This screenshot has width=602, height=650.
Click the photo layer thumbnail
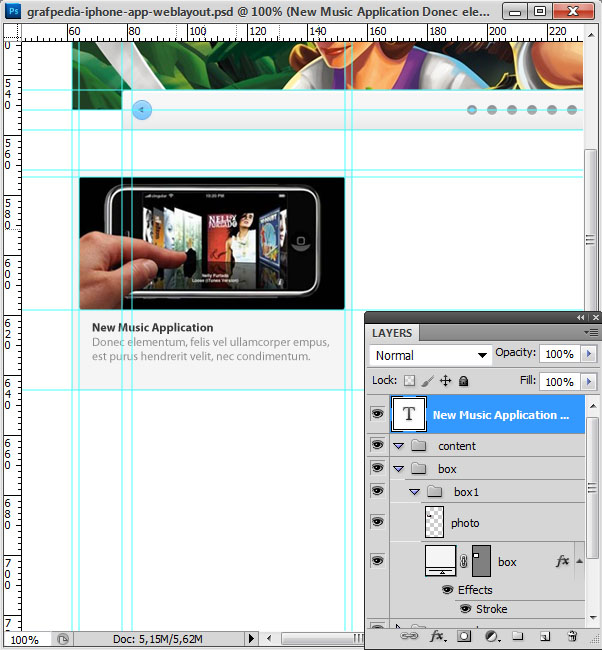pyautogui.click(x=435, y=522)
